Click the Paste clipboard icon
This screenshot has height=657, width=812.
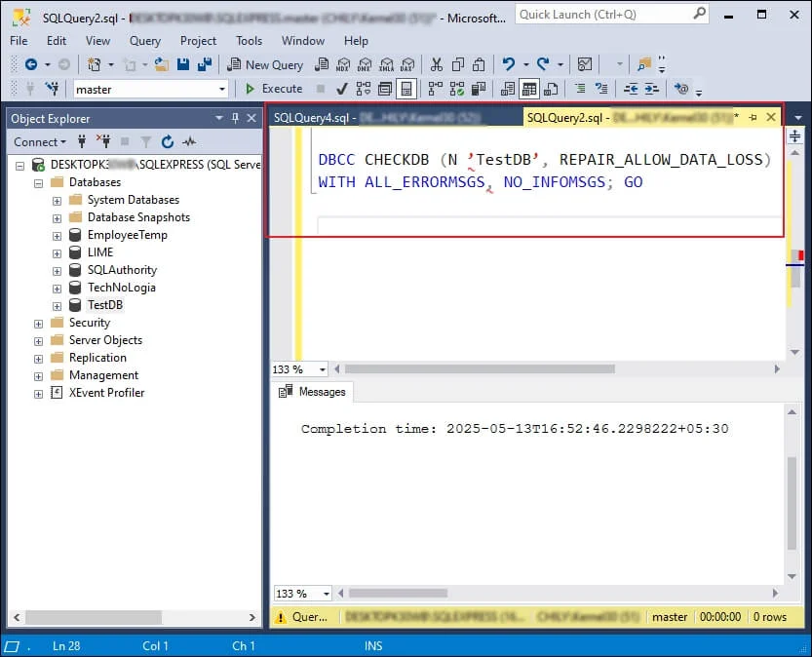point(479,64)
